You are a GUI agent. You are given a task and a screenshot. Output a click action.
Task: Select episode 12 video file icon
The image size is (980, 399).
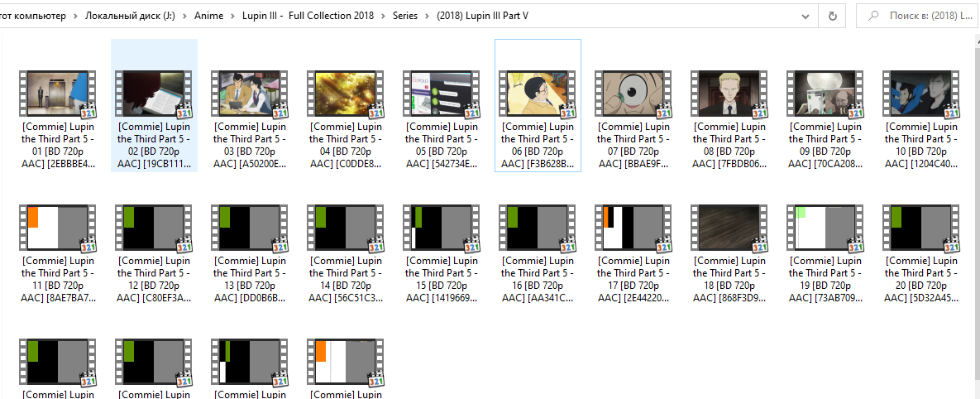(x=154, y=228)
